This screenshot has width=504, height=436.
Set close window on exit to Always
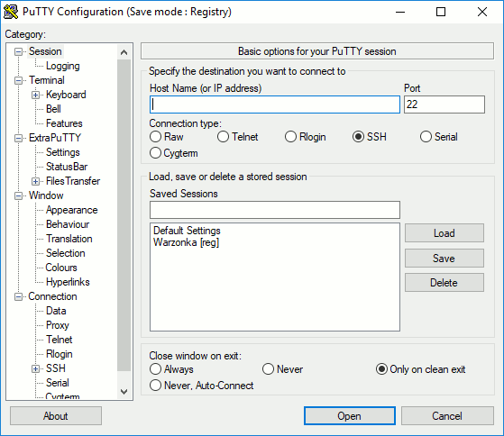tap(171, 369)
